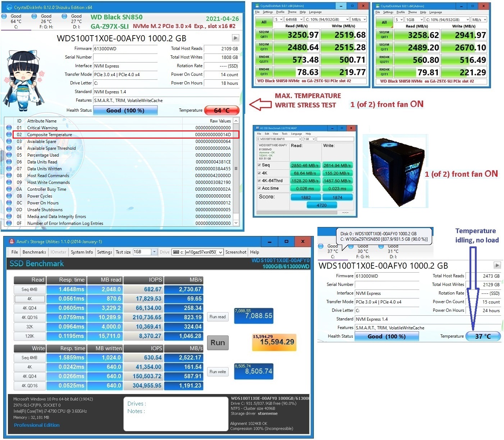Click status circle of Data Units Read row

click(9, 162)
